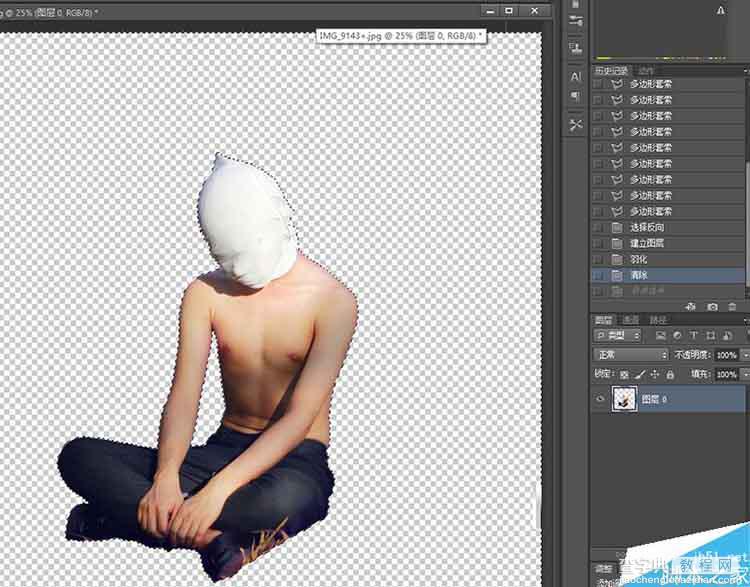Open the layer filter type (类型) dropdown
Screen dimensions: 750x587
(x=617, y=335)
